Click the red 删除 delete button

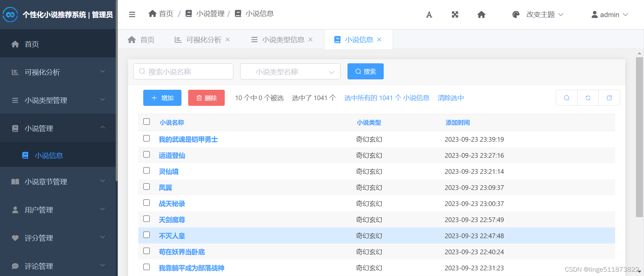[206, 98]
